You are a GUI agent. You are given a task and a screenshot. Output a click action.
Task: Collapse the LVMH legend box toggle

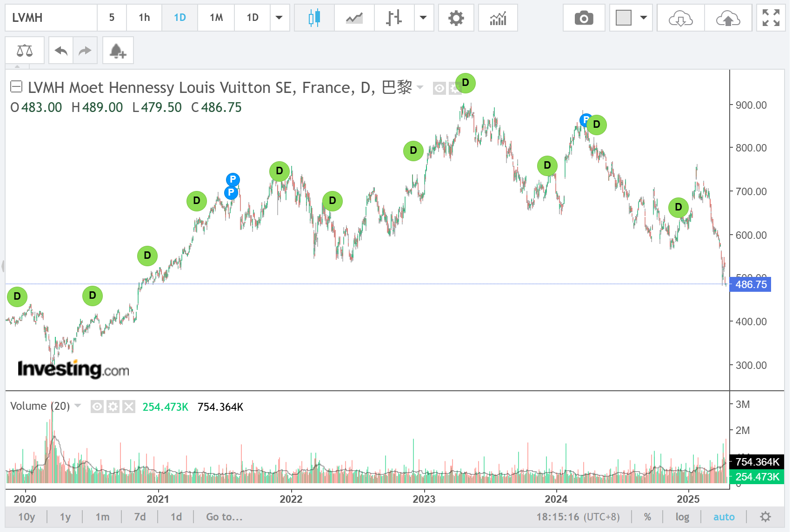tap(16, 87)
